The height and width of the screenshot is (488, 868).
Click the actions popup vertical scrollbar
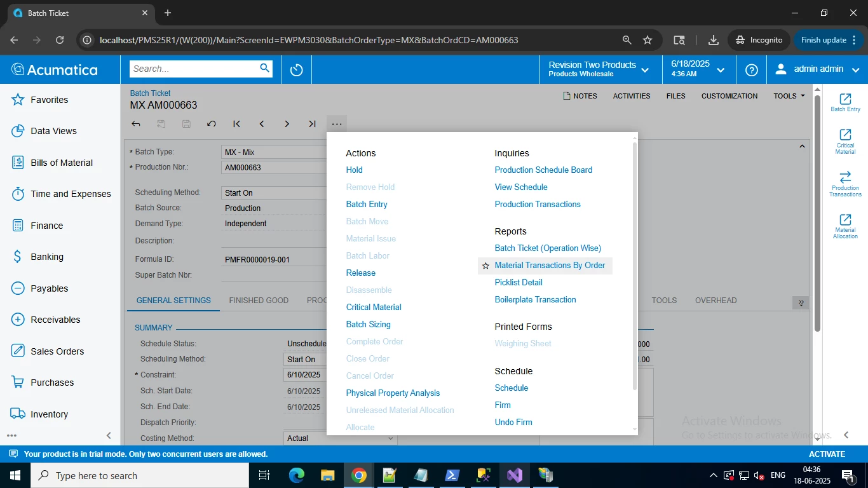pyautogui.click(x=634, y=267)
